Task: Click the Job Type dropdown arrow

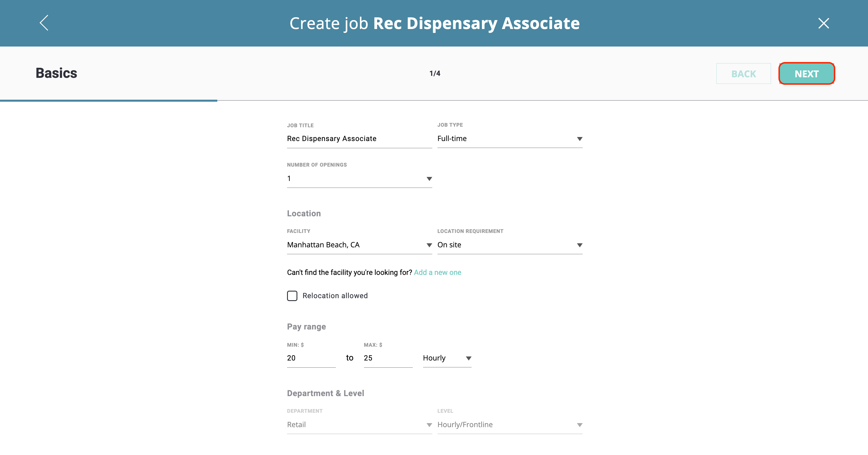Action: pos(580,139)
